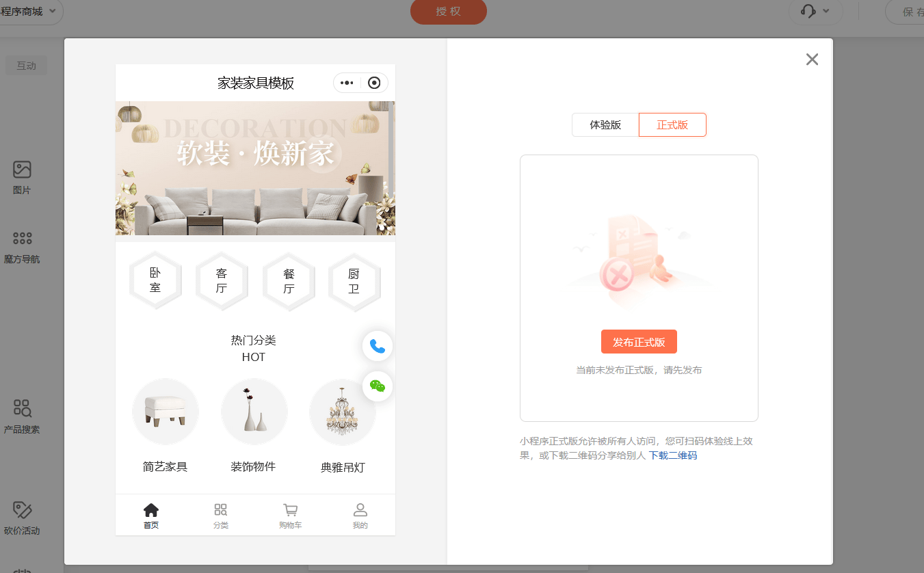Click the 简艺家具 label text
The height and width of the screenshot is (573, 924).
[x=165, y=467]
